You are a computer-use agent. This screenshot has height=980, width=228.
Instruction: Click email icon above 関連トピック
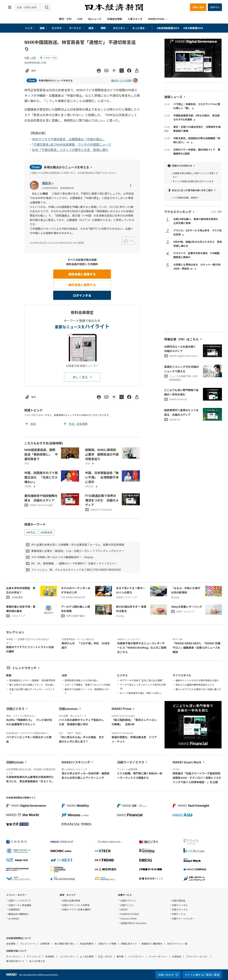pos(106,397)
